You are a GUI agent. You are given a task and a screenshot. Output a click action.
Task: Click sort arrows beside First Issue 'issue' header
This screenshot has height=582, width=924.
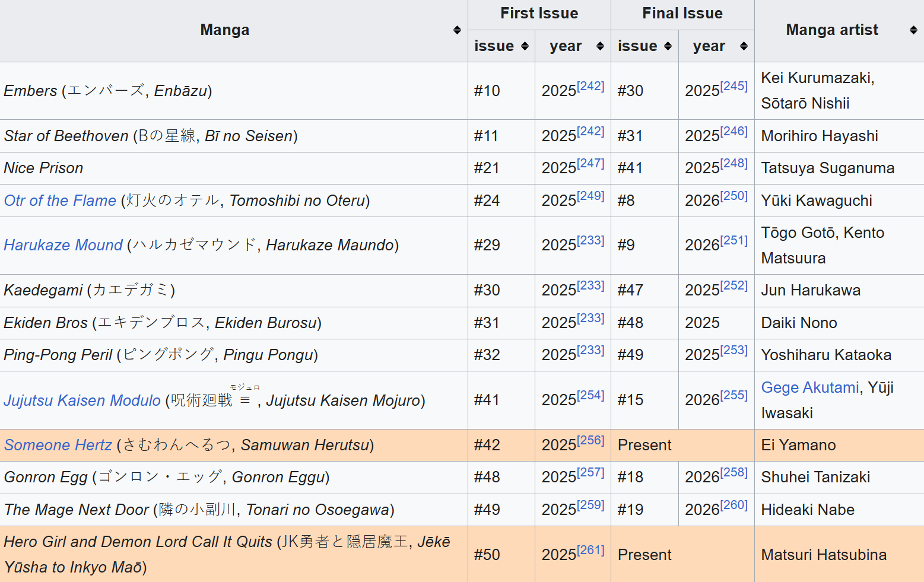click(525, 46)
